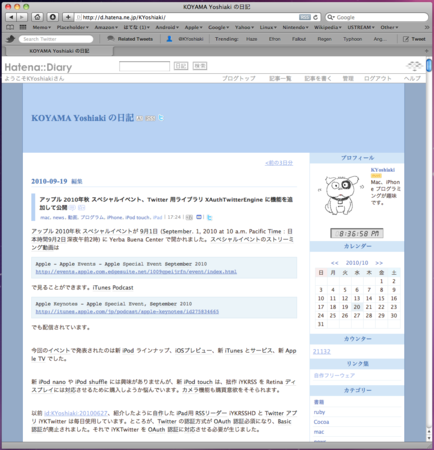434x450 pixels.
Task: Open the itunes.apple.com podcast URL
Action: tap(127, 312)
